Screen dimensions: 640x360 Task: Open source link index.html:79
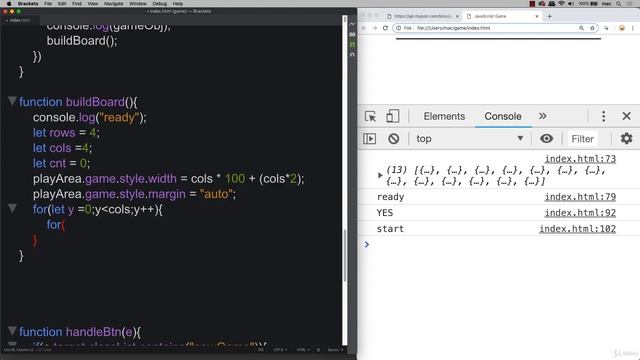tap(580, 197)
